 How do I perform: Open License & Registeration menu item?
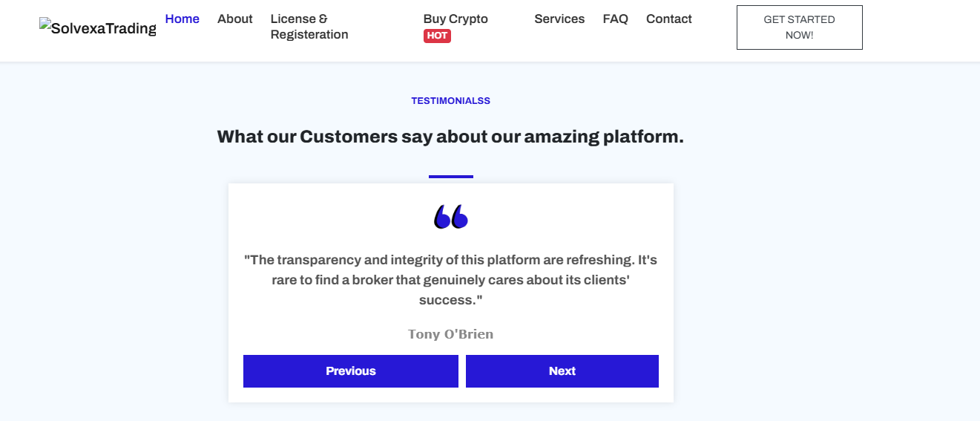point(309,27)
